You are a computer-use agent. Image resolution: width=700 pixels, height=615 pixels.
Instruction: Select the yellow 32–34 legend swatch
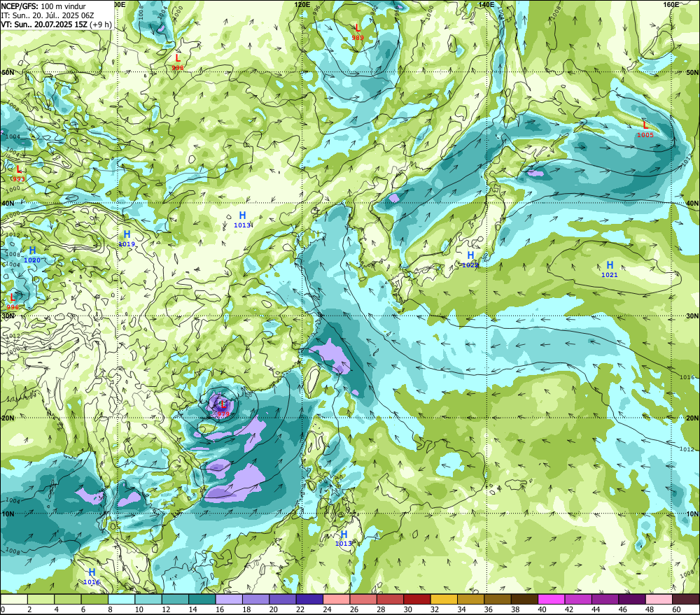(444, 599)
